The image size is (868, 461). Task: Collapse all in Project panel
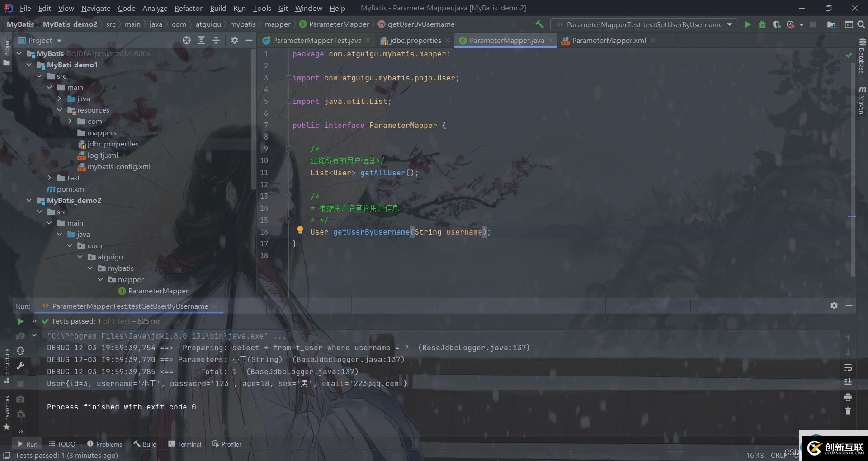pos(216,40)
